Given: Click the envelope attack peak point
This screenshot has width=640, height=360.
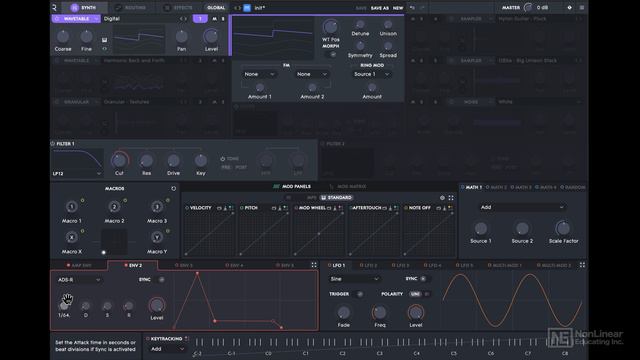Looking at the screenshot, I should (198, 273).
